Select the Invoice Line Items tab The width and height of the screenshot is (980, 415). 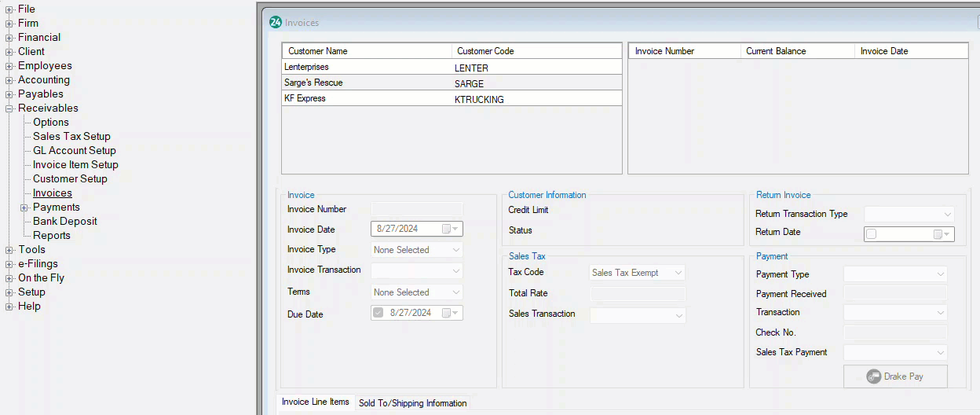point(315,402)
